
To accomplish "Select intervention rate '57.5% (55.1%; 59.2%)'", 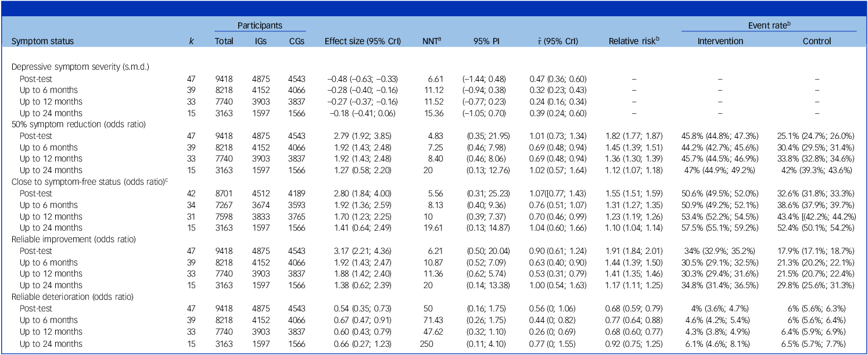I will [x=720, y=227].
